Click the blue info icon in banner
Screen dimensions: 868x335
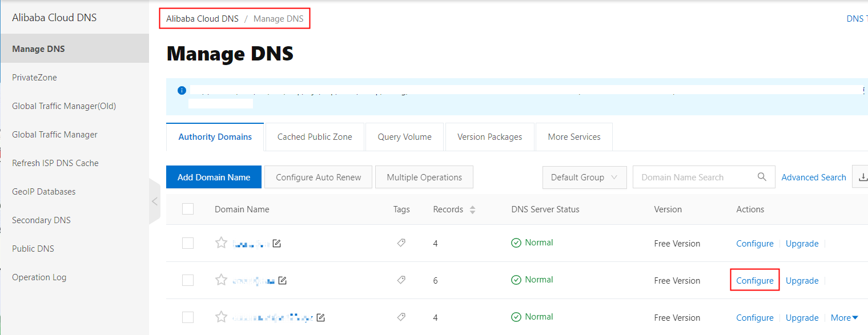click(182, 90)
